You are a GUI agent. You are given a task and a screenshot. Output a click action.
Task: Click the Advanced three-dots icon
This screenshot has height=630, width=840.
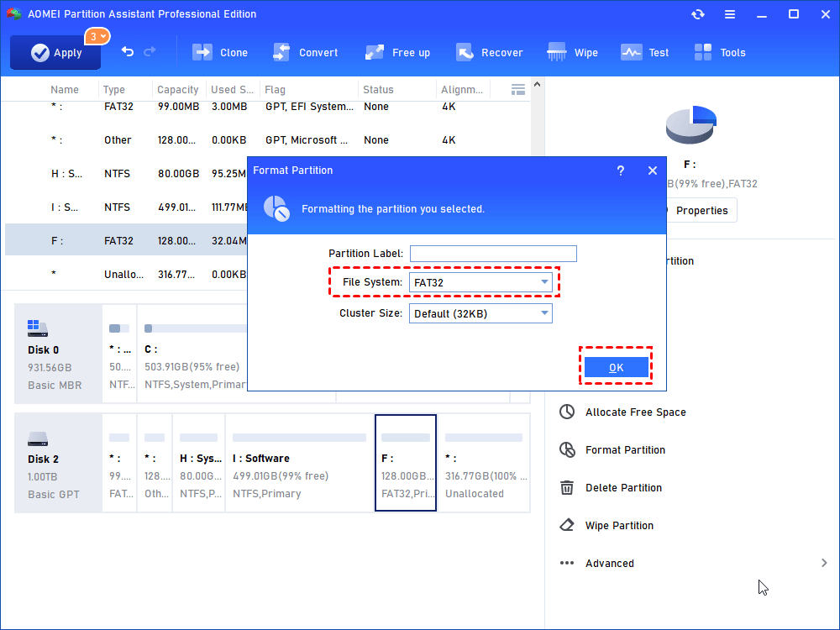[x=567, y=563]
